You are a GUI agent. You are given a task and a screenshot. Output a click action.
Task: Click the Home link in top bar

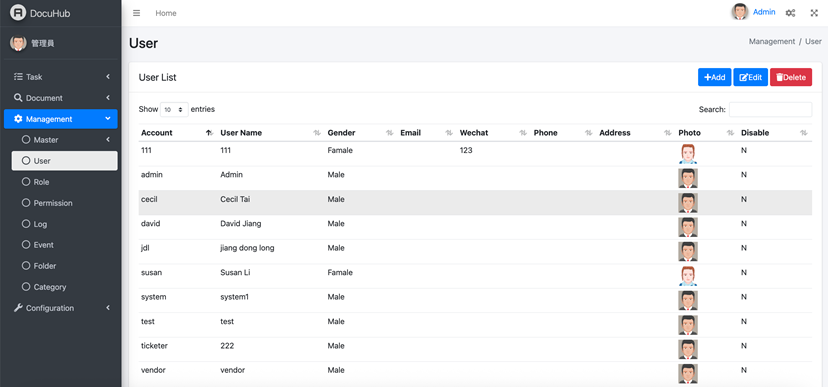pyautogui.click(x=166, y=13)
